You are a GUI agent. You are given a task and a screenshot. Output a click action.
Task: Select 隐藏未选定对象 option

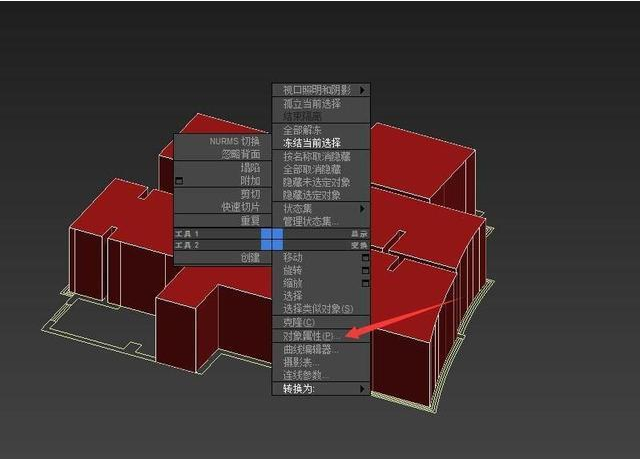317,182
